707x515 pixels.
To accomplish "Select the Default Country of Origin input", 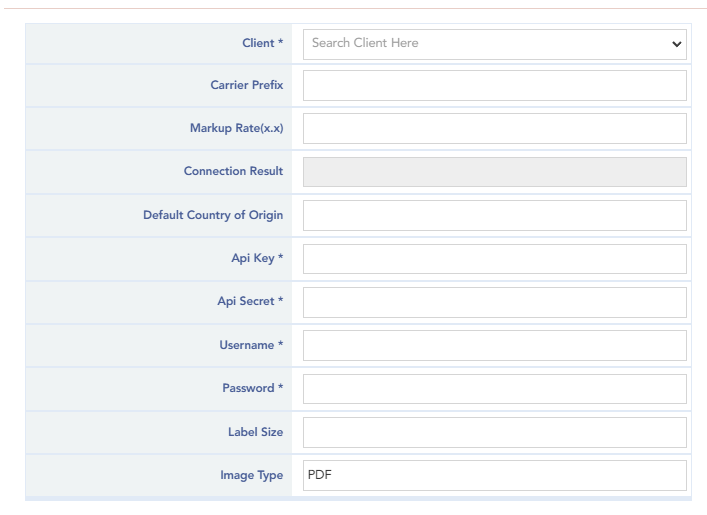I will 494,215.
